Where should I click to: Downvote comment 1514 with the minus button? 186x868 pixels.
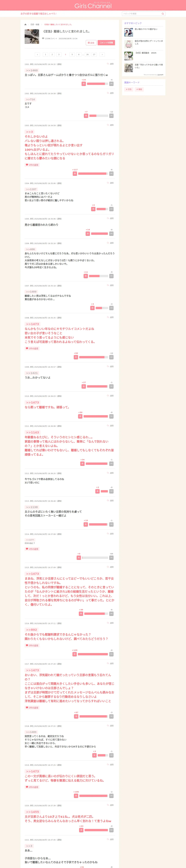click(111, 558)
